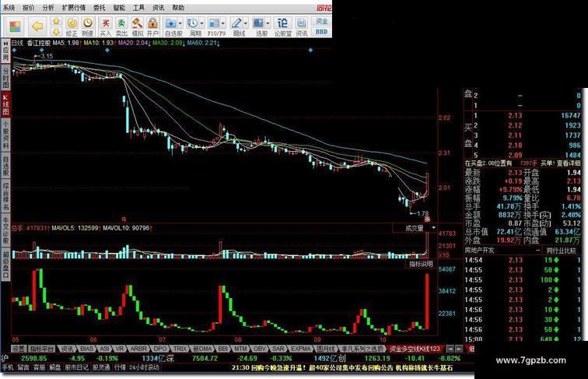
Task: Expand the F10/F9 dropdown arrow
Action: point(223,23)
